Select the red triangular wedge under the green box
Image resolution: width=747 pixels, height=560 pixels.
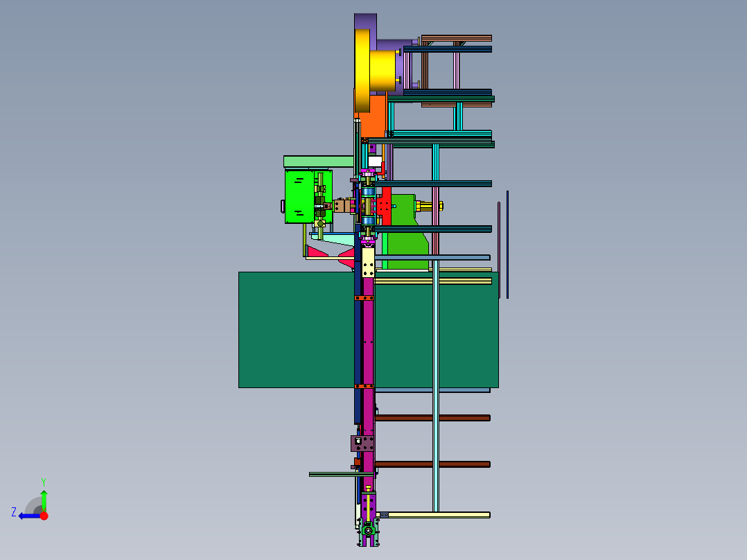tap(317, 251)
